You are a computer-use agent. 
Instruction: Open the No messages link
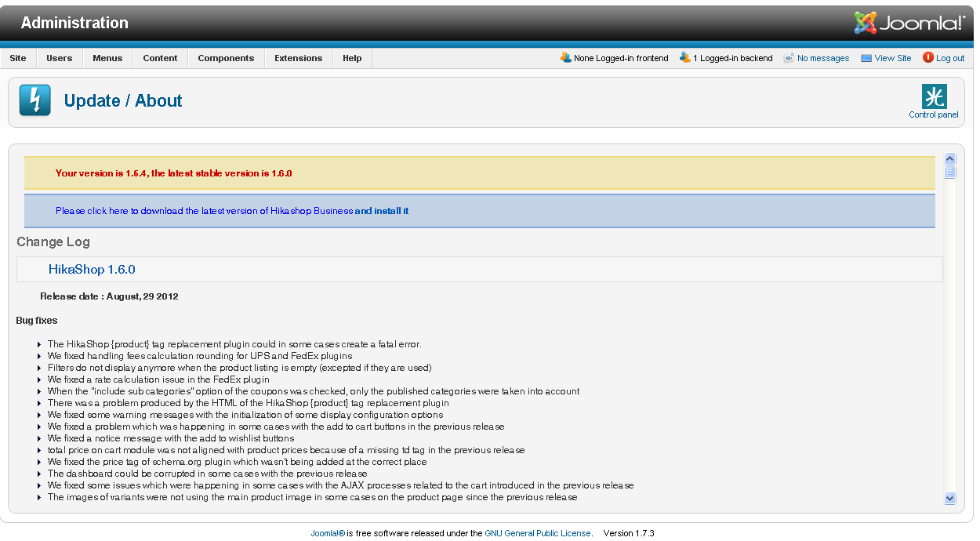[x=823, y=58]
